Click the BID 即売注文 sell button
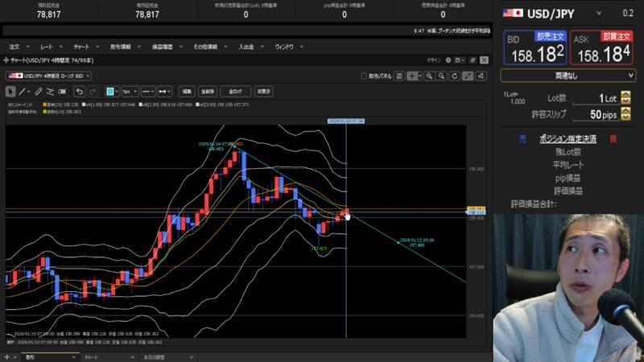The width and height of the screenshot is (644, 362). (535, 48)
